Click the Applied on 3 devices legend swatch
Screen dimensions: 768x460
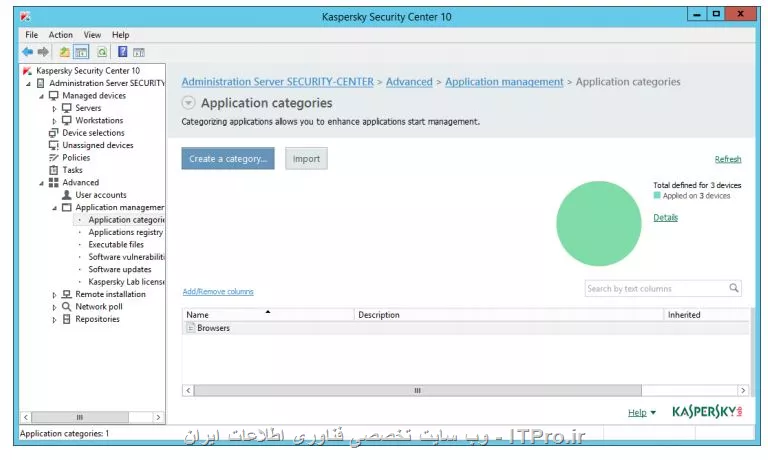click(657, 195)
